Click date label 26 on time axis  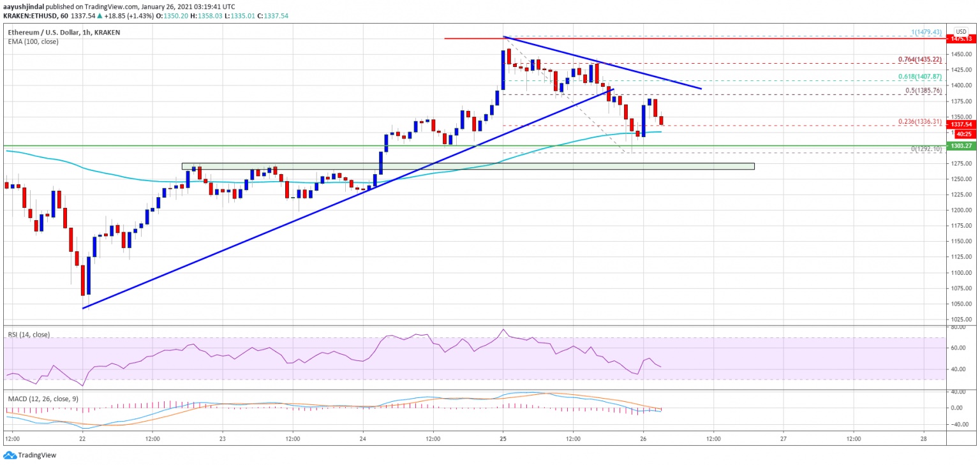pos(643,439)
